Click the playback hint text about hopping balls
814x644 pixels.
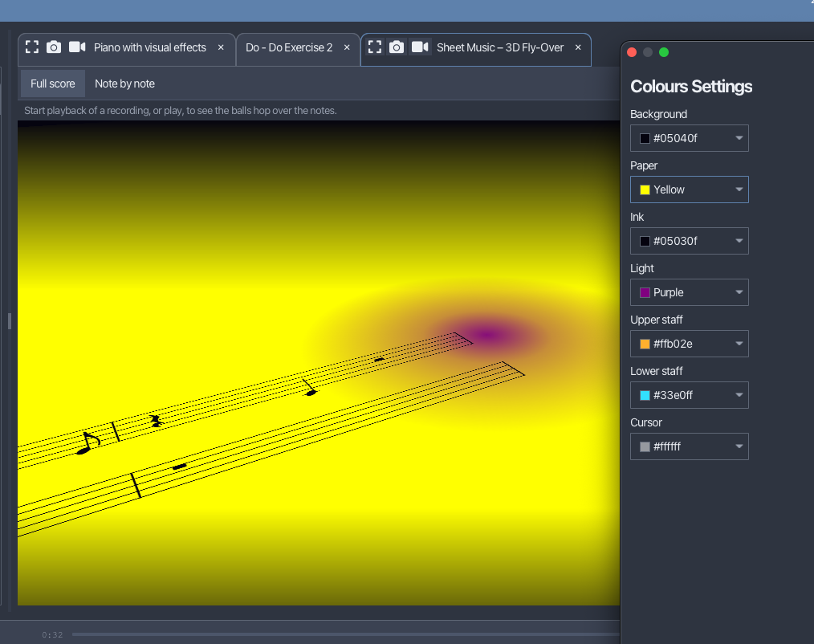coord(180,110)
